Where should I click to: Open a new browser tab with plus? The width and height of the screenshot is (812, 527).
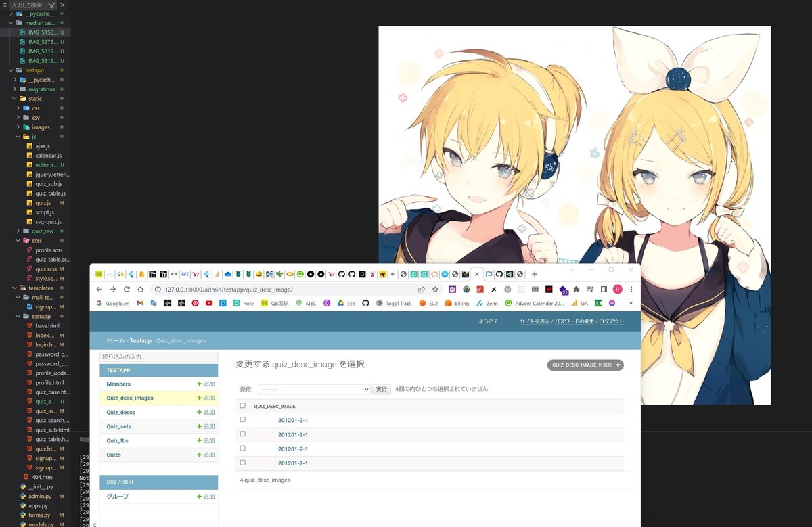(x=534, y=274)
